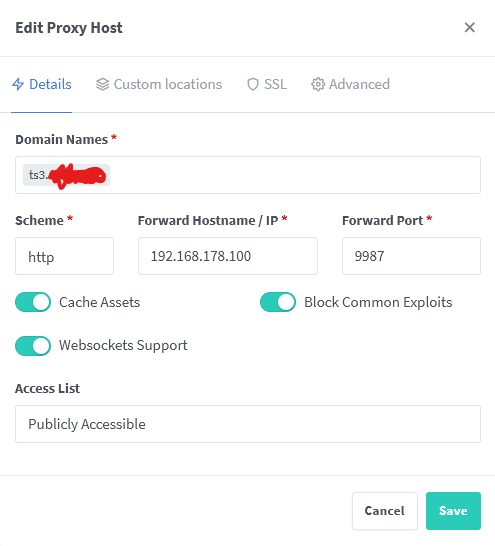Click the layers icon for Custom locations

click(x=102, y=84)
